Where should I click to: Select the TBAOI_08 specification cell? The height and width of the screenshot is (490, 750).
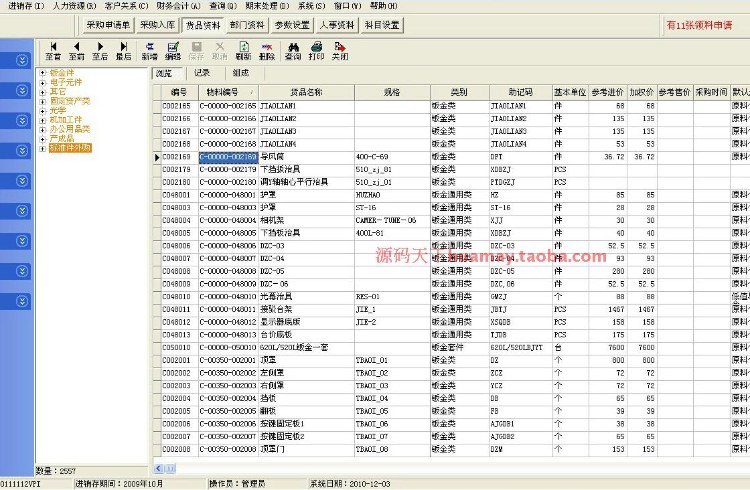392,449
